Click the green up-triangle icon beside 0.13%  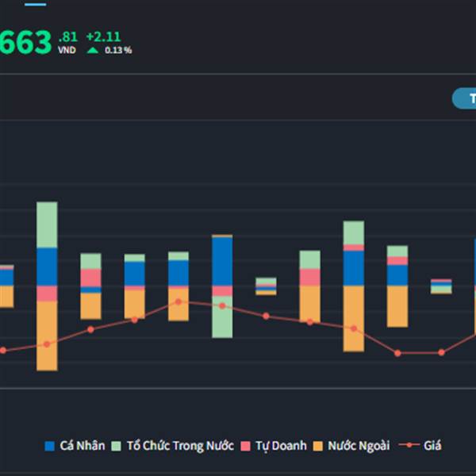(x=93, y=50)
